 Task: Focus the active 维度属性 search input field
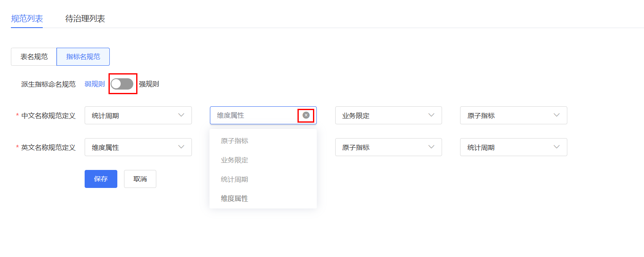coord(256,115)
